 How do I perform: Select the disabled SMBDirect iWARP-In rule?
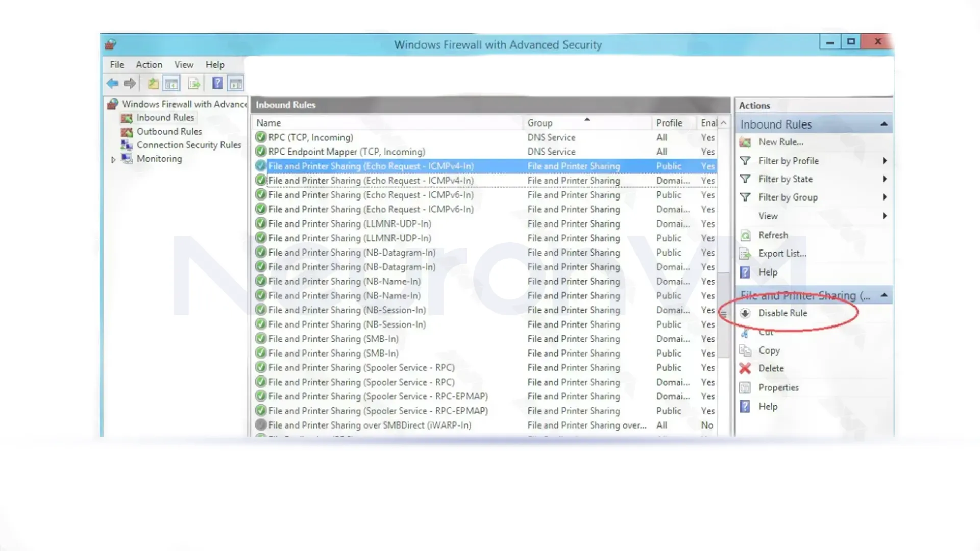(x=370, y=425)
